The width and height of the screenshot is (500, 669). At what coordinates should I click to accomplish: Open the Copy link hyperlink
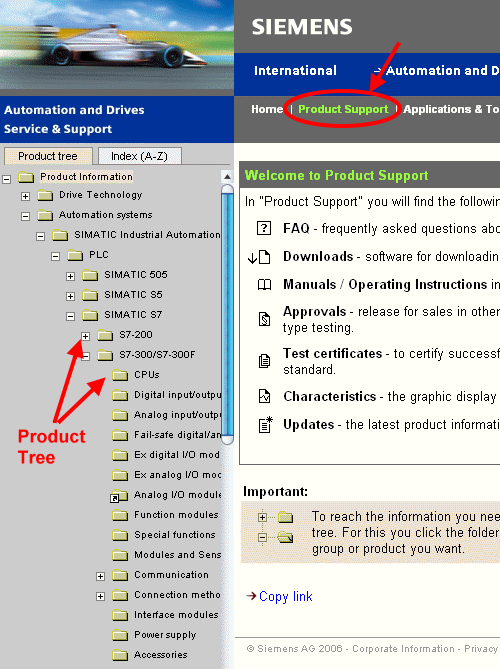[x=285, y=596]
